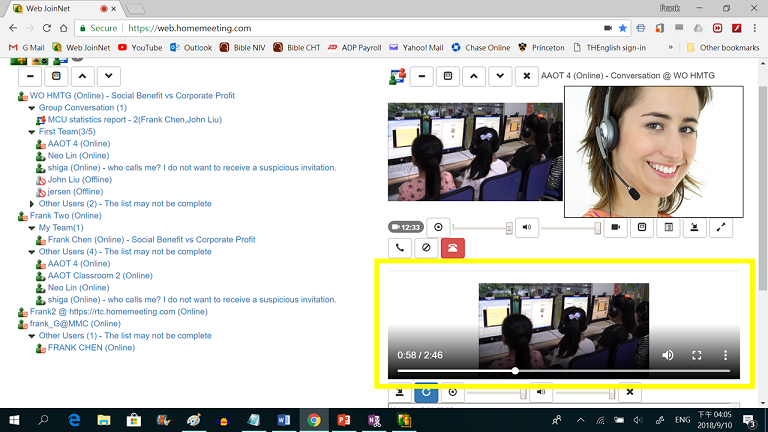Enter fullscreen on the embedded video player
Screen dimensions: 768x432
coord(697,356)
